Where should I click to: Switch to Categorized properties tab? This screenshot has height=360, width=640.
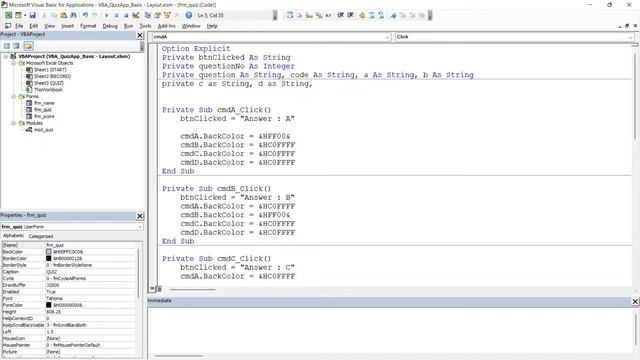[x=41, y=236]
